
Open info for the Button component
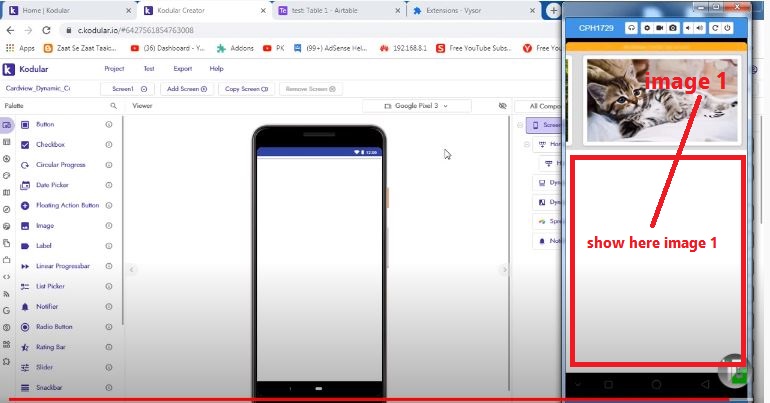109,125
